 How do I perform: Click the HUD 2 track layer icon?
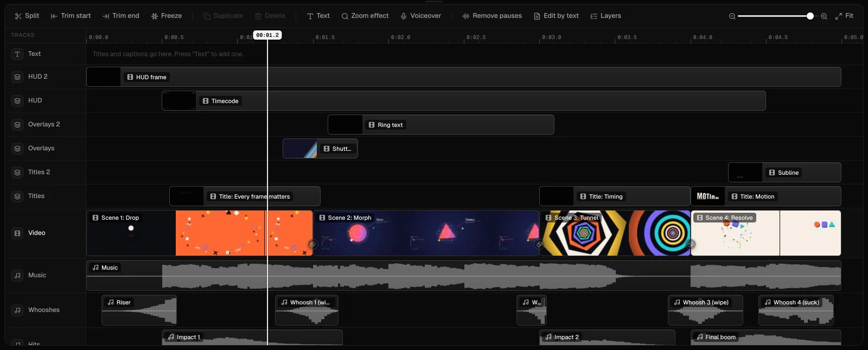click(17, 77)
